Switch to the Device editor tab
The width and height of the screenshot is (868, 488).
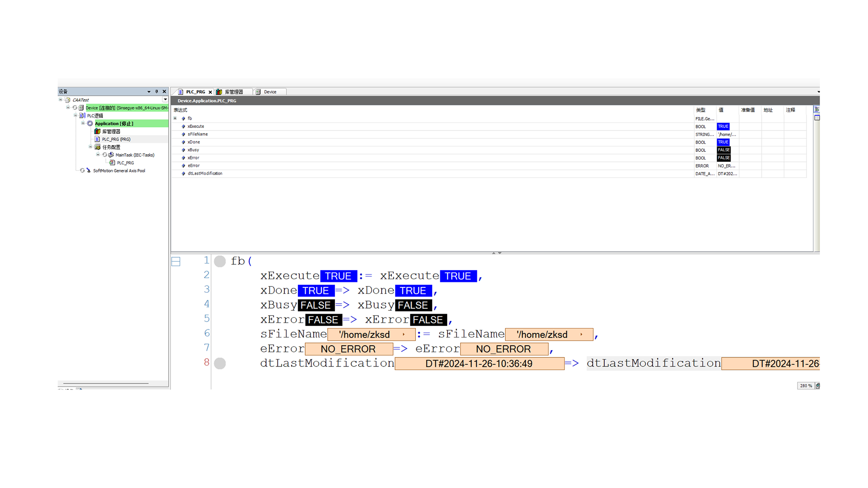(x=269, y=92)
